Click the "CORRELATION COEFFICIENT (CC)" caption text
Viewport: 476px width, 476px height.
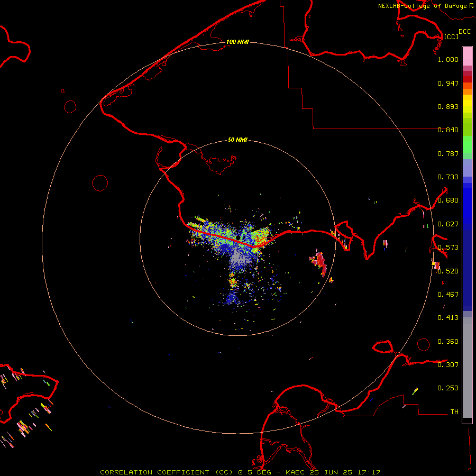pyautogui.click(x=167, y=472)
